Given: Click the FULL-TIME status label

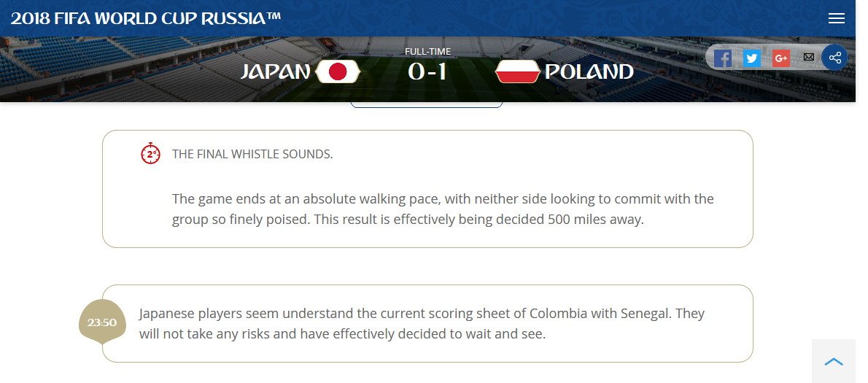Looking at the screenshot, I should pyautogui.click(x=427, y=52).
